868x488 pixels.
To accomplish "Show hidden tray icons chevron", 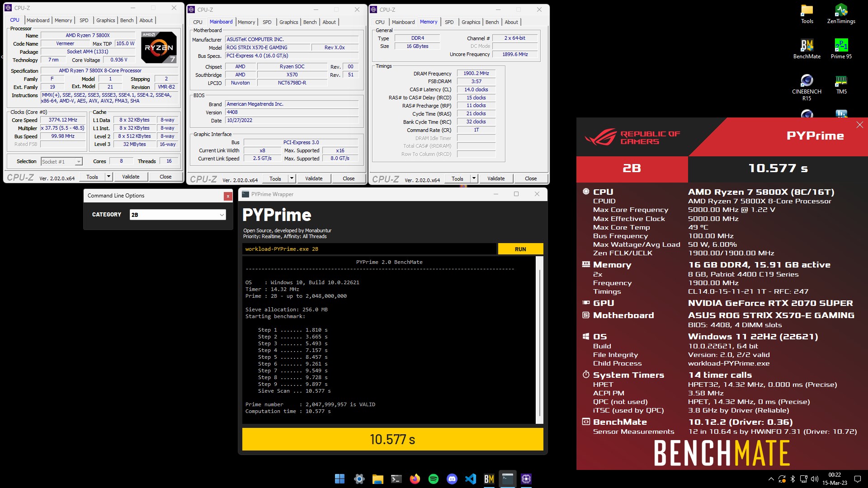I will point(771,479).
